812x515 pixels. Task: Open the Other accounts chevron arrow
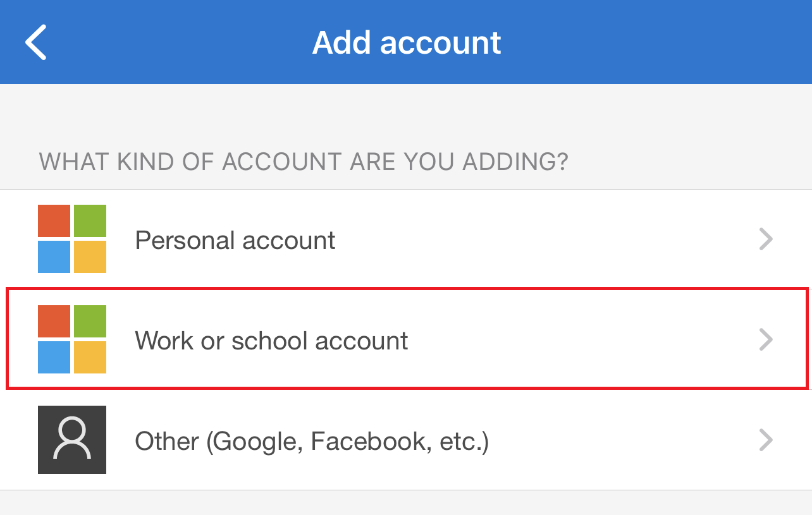tap(766, 440)
